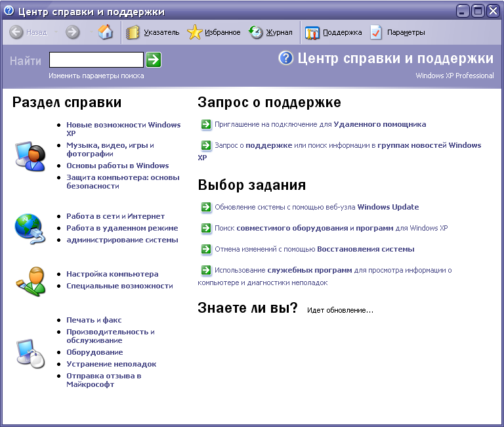The width and height of the screenshot is (504, 427).
Task: Click Windows XP Professional header text
Action: [x=455, y=76]
